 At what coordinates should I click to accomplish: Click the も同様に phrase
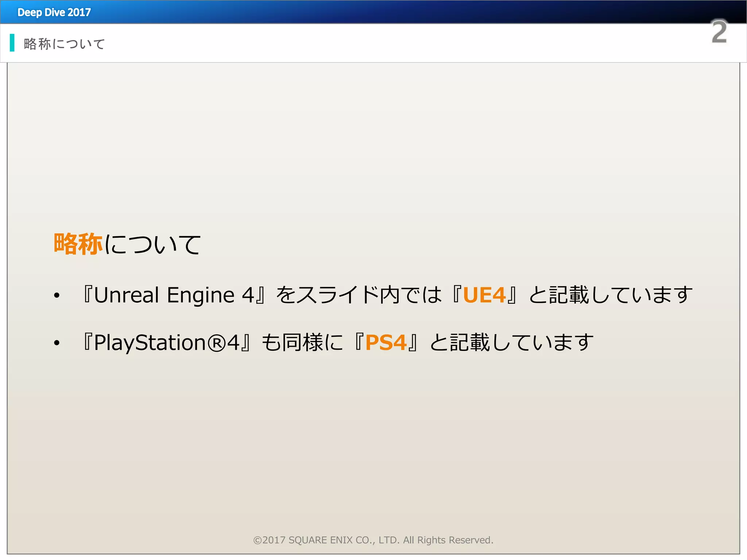tap(302, 343)
